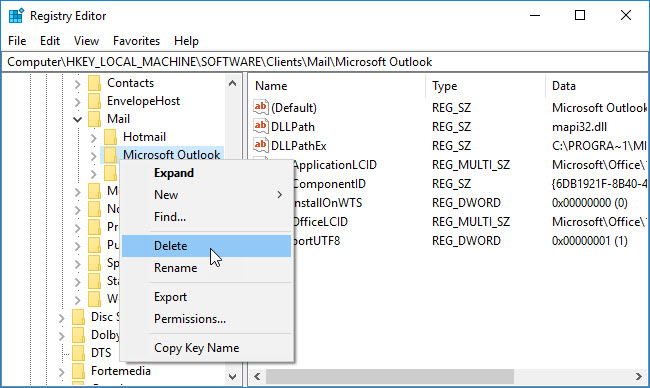650x388 pixels.
Task: Click the mapi32.dll data cell
Action: [x=579, y=126]
